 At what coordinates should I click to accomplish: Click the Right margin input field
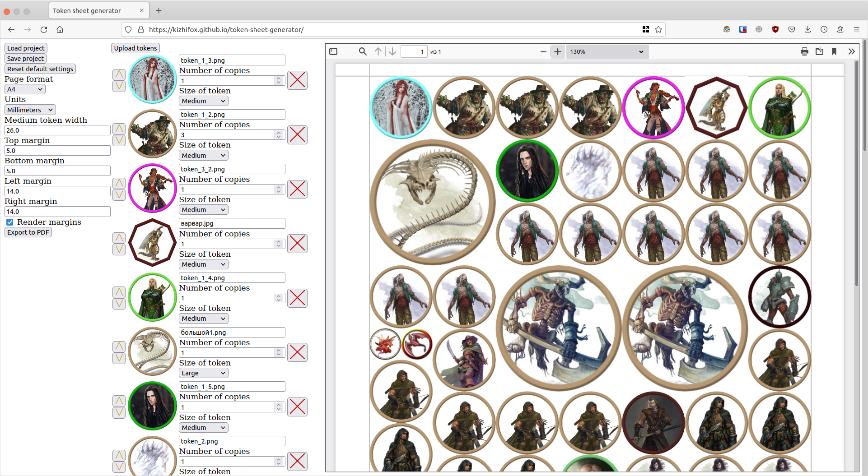click(x=57, y=212)
